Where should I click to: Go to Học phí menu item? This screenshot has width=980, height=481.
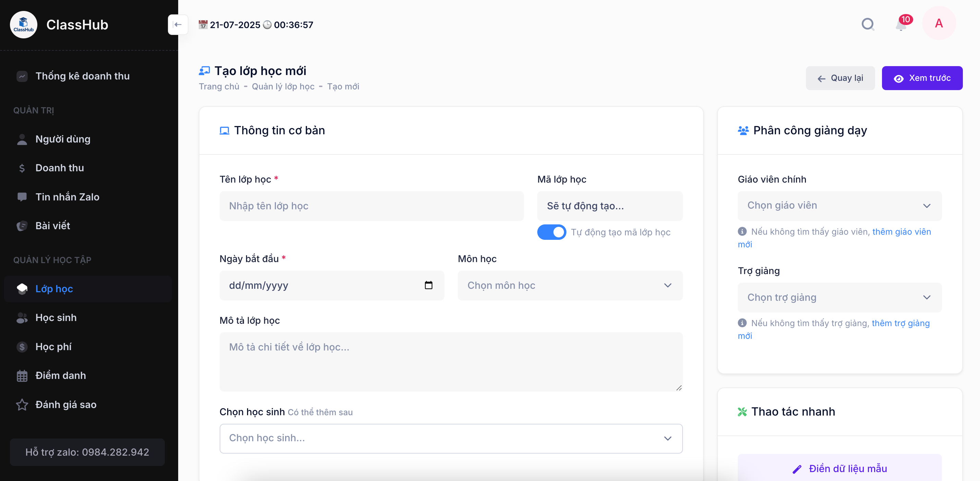(x=88, y=347)
